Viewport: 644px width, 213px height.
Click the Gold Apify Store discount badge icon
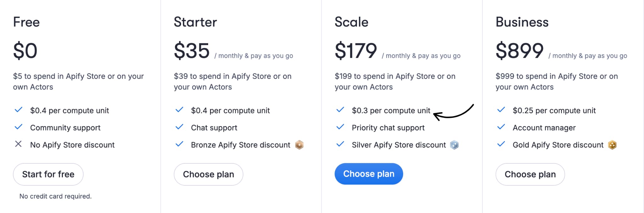point(612,145)
